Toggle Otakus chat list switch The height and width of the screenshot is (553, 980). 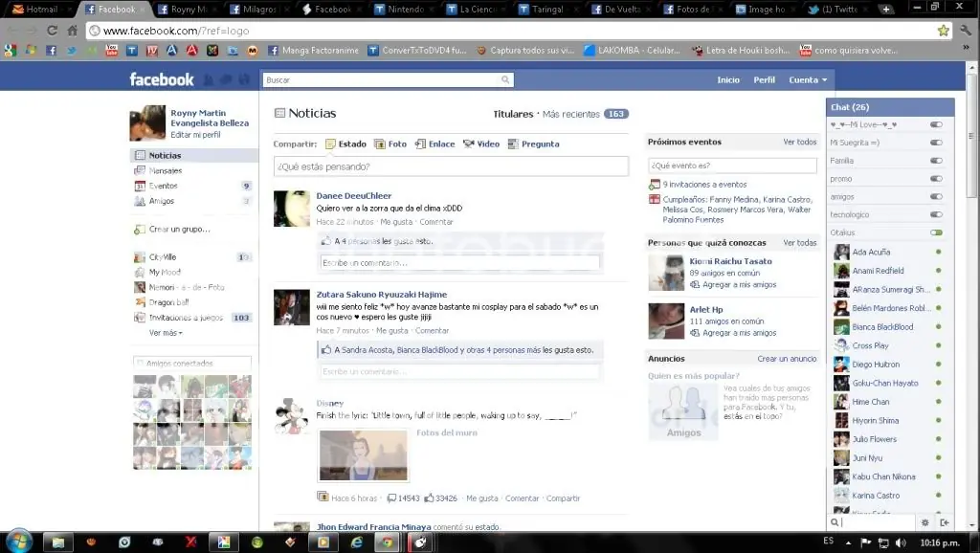936,232
